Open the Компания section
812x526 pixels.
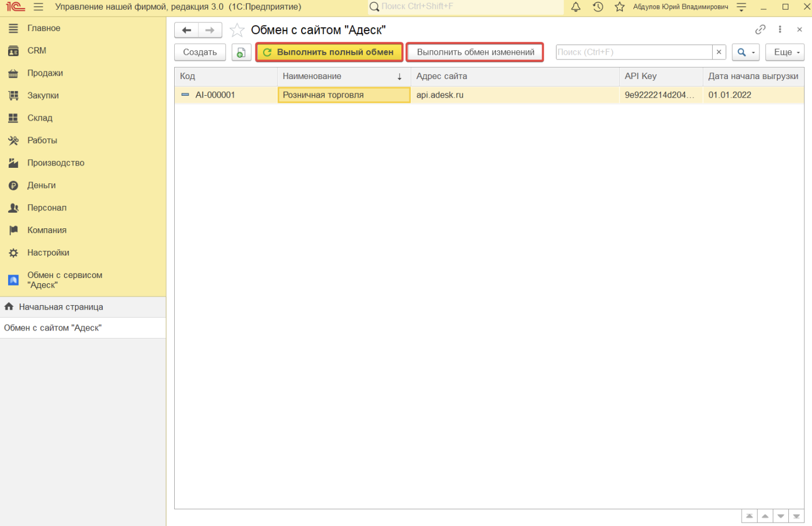[x=83, y=231]
